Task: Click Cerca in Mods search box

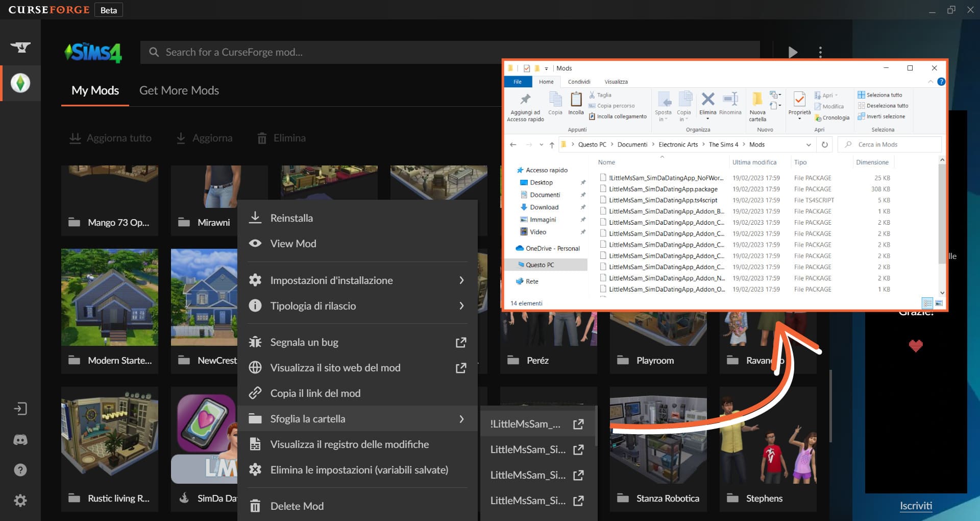Action: pyautogui.click(x=890, y=145)
